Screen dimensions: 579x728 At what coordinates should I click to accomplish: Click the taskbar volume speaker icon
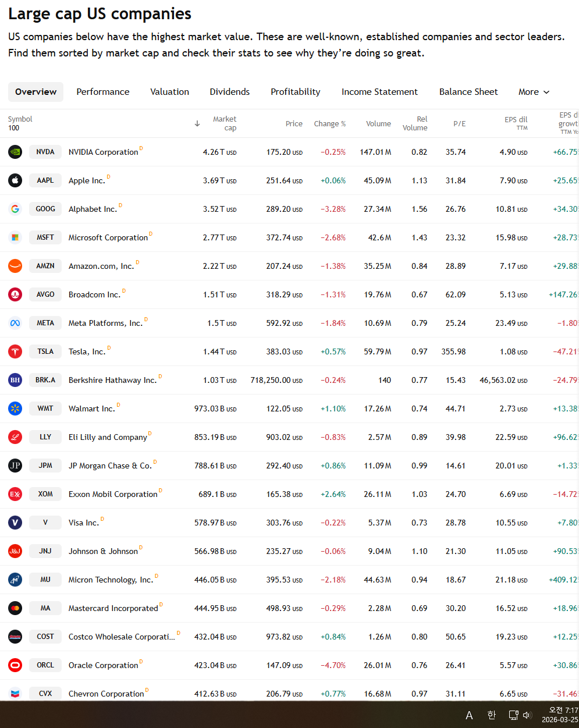tap(527, 715)
